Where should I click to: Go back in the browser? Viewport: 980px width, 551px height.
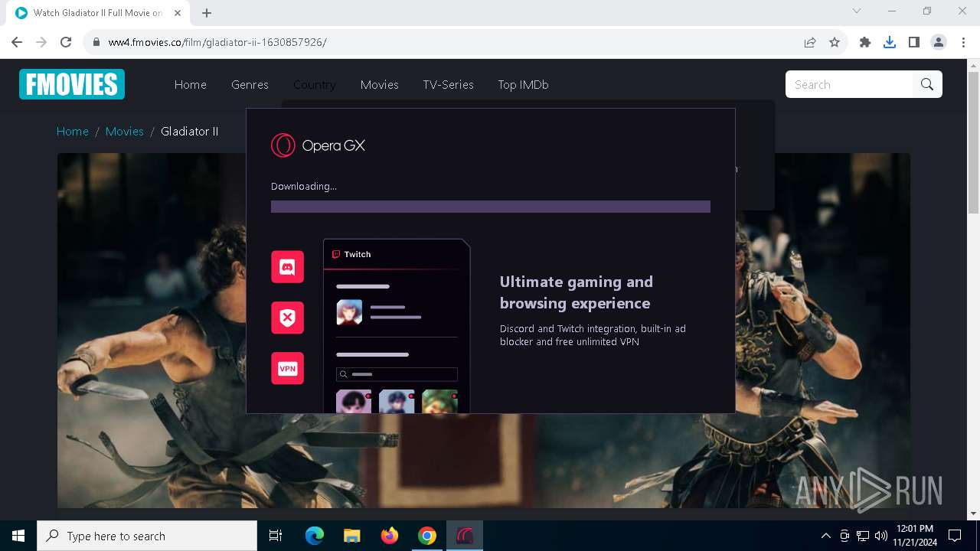(x=17, y=42)
